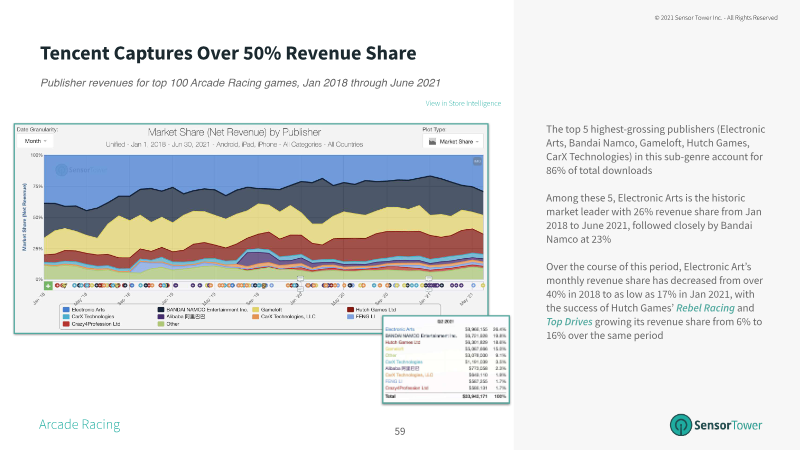The height and width of the screenshot is (450, 800).
Task: Click the green plus icon below chart
Action: pyautogui.click(x=48, y=286)
